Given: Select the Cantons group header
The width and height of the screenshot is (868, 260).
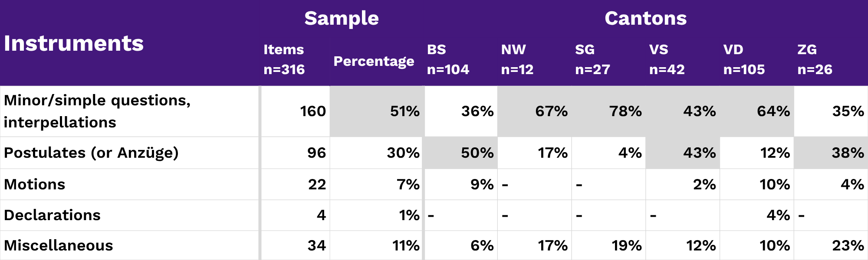Looking at the screenshot, I should click(x=645, y=18).
